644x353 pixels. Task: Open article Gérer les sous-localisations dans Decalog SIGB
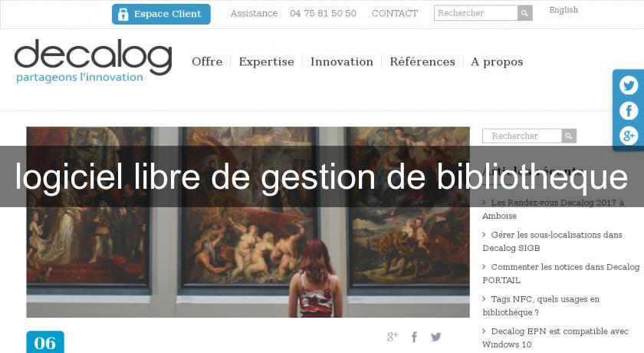point(553,241)
